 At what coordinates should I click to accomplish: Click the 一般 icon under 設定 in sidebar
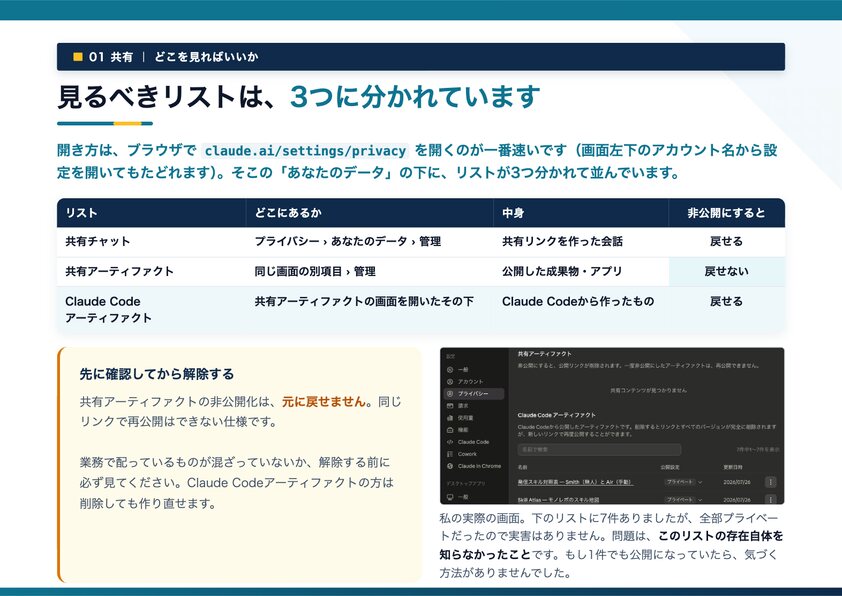(450, 369)
